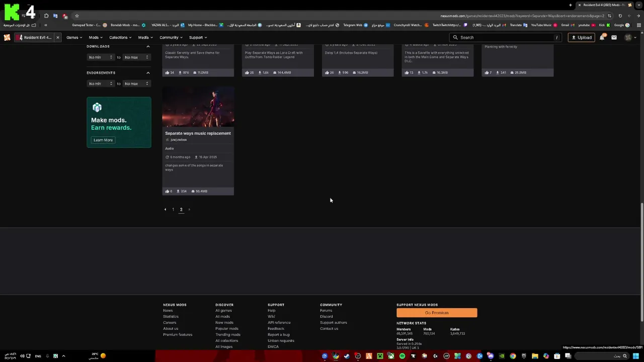Open Minecraft from the taskbar
The image size is (644, 362).
tap(380, 356)
